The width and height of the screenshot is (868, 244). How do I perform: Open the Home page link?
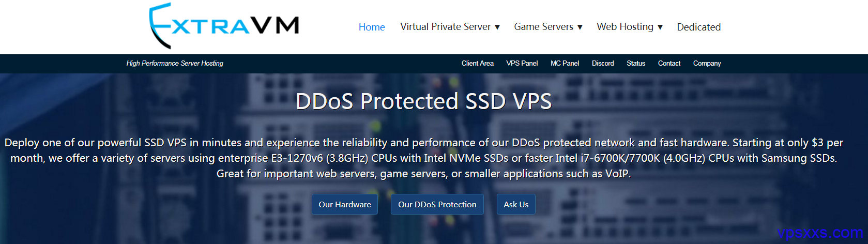coord(372,27)
